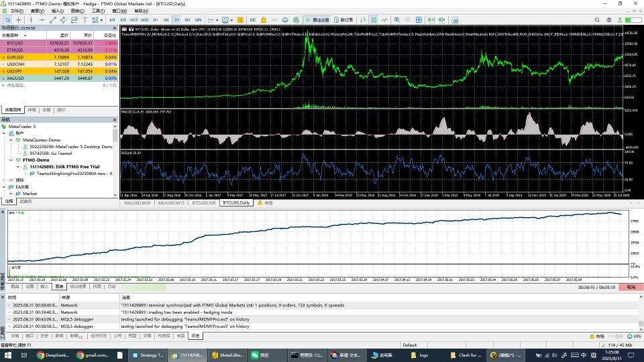Toggle chart shift from right border
This screenshot has height=362, width=644.
point(442,19)
